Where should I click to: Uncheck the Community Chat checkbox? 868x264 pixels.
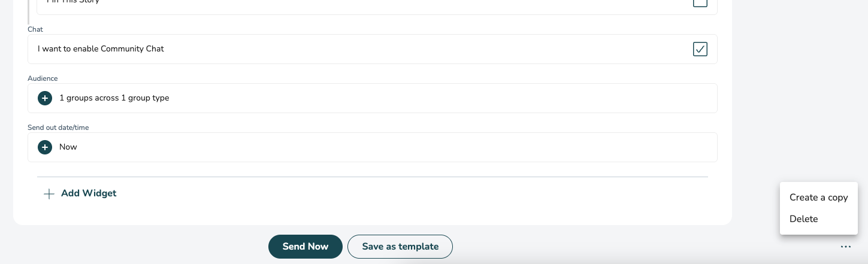(700, 49)
